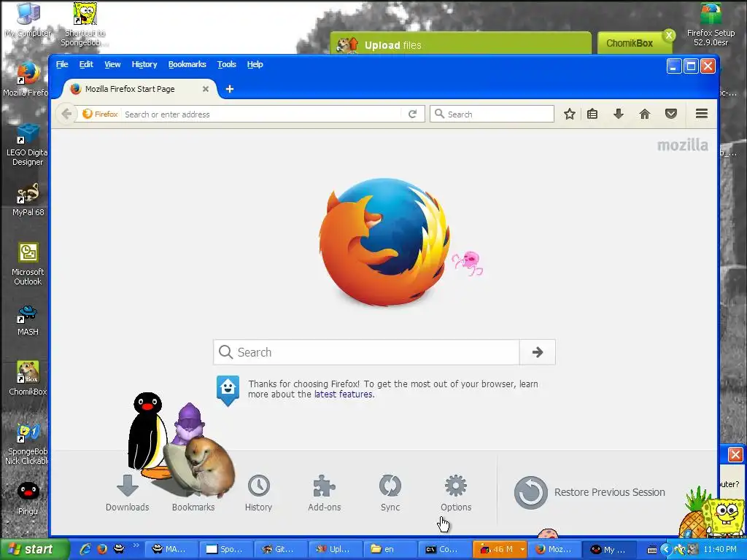The height and width of the screenshot is (560, 747).
Task: Open the Downloads launcher on start page
Action: (127, 493)
